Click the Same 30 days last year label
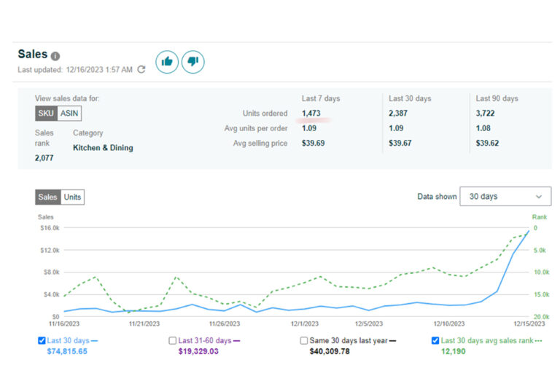 [349, 340]
